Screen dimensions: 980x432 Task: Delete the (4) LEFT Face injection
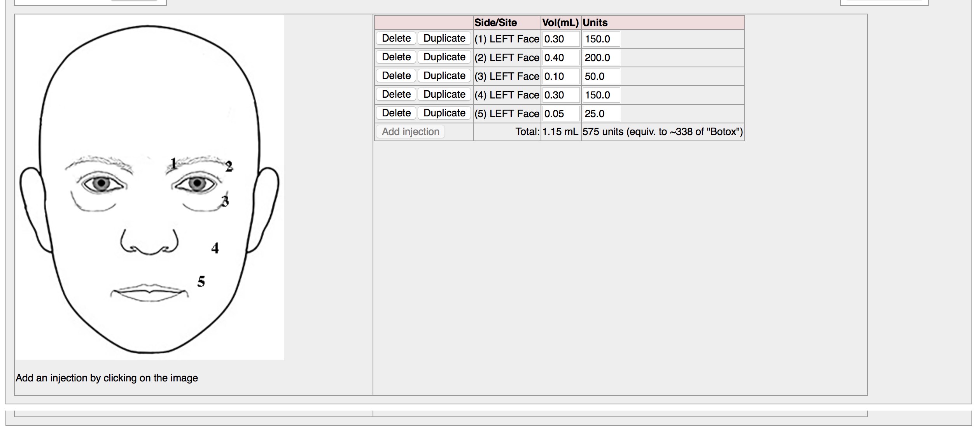tap(396, 95)
